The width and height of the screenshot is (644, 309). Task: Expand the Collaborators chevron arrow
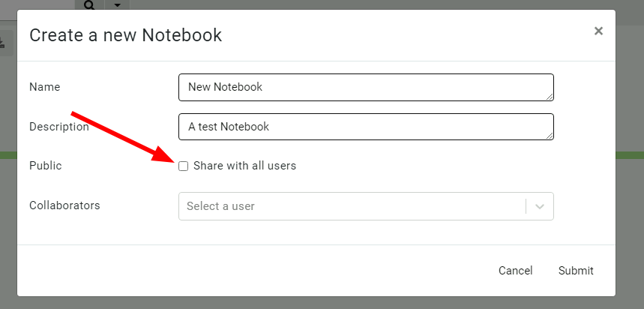coord(540,205)
